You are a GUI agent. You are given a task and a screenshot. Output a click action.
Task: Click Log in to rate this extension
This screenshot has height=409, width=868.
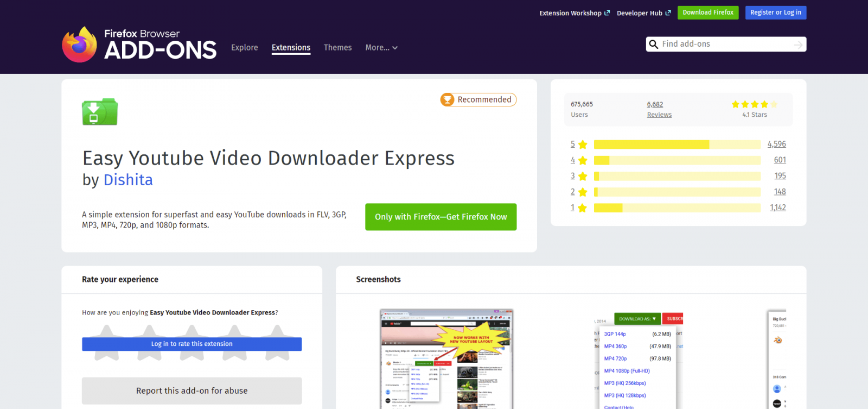(x=192, y=344)
